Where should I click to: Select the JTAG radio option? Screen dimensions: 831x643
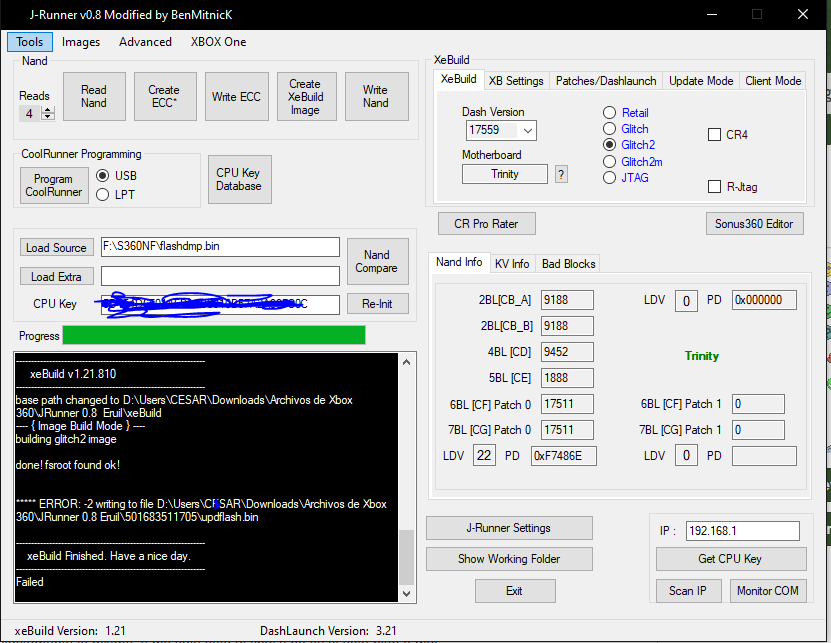[x=610, y=177]
